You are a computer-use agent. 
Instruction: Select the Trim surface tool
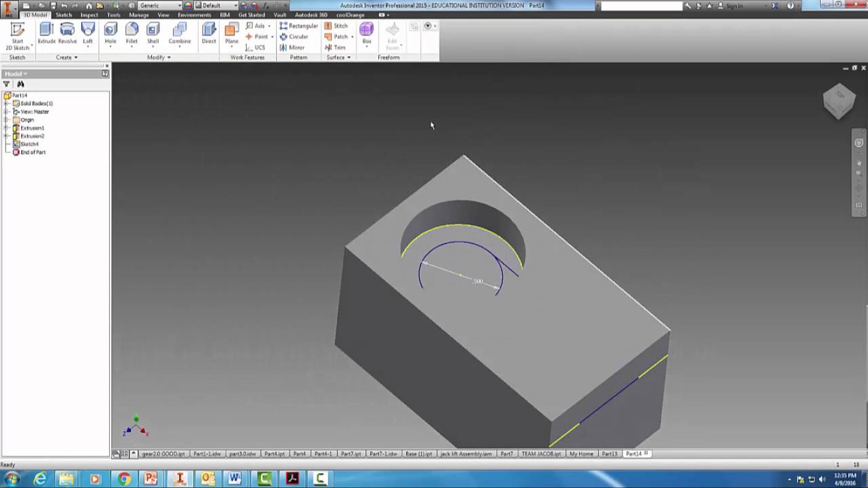click(335, 47)
